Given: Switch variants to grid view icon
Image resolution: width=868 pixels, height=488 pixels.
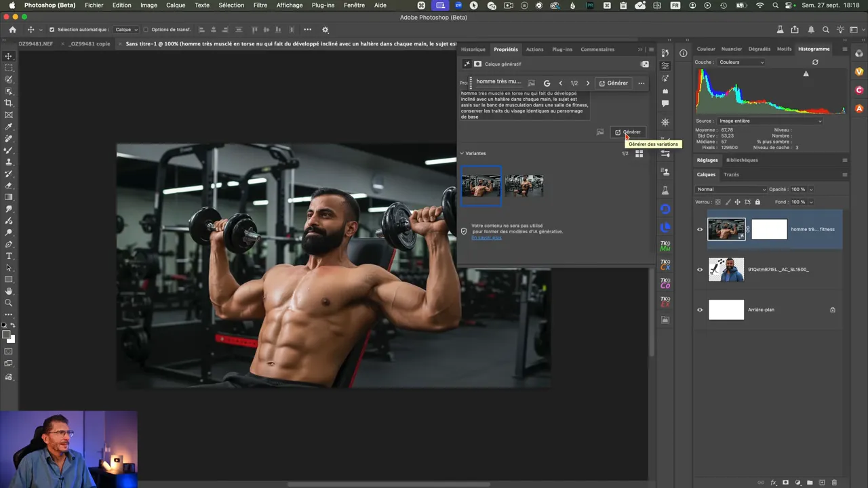Looking at the screenshot, I should coord(639,154).
